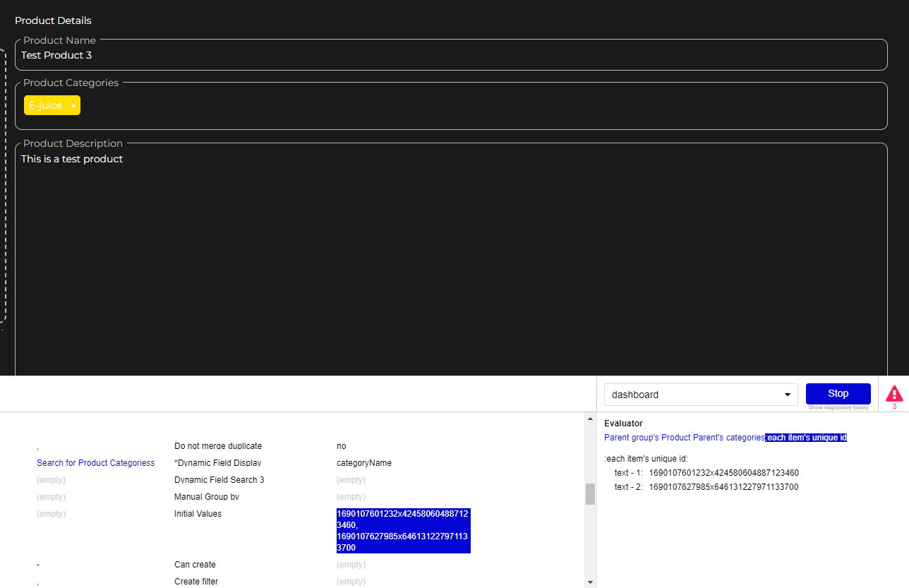Open the dashboard page selector
Image resolution: width=909 pixels, height=588 pixels.
[700, 394]
